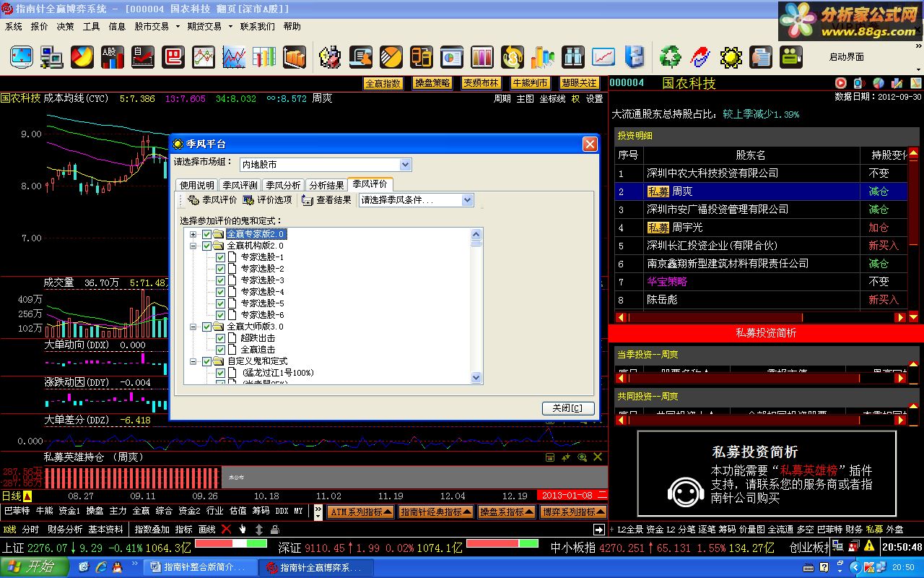Open the red play icon beside 国农科技

(841, 83)
